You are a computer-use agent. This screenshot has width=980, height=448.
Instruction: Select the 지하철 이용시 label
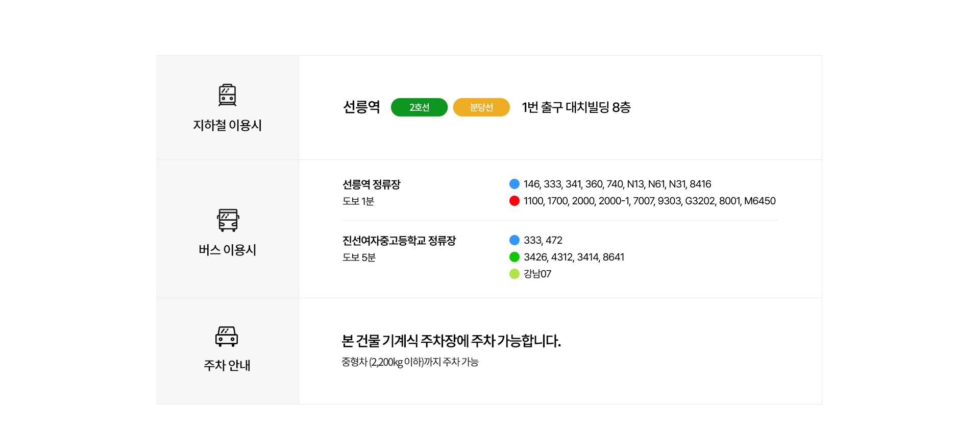click(x=227, y=125)
